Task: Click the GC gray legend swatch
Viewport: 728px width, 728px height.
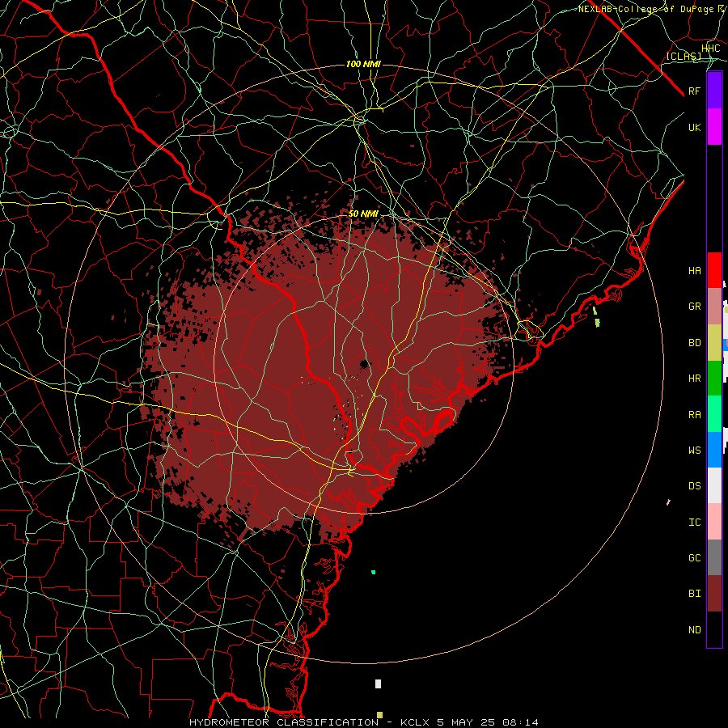Action: (x=714, y=557)
